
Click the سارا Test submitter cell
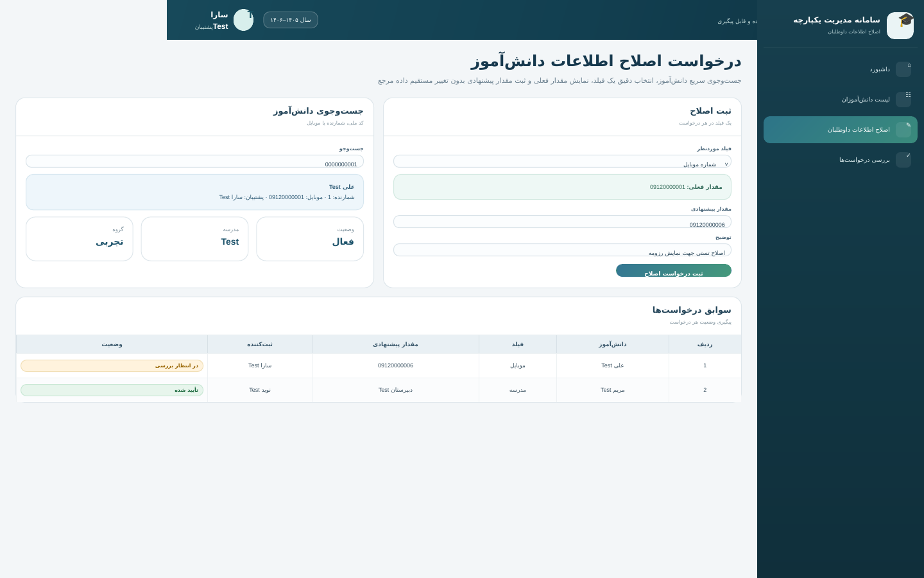260,365
